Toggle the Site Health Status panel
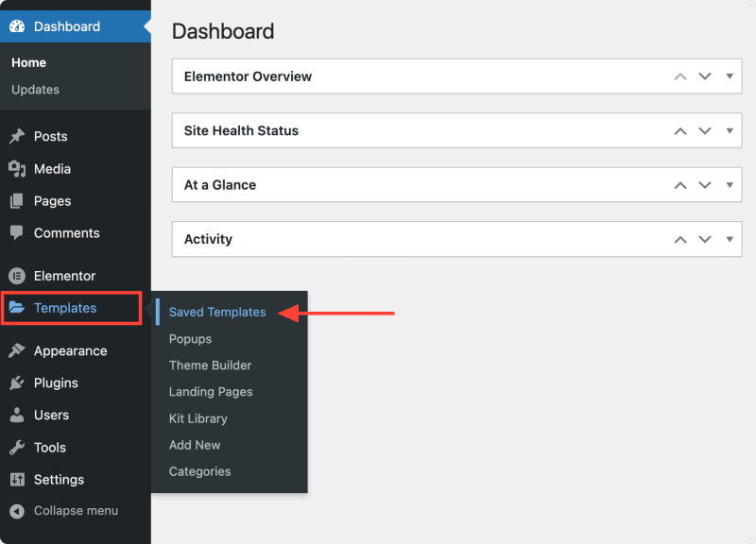The width and height of the screenshot is (756, 544). pyautogui.click(x=730, y=130)
